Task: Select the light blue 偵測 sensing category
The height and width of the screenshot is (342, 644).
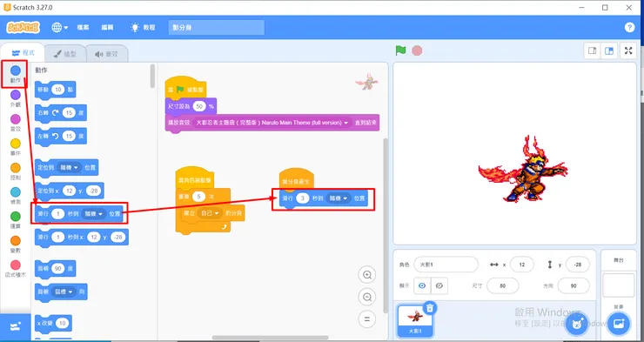Action: [15, 196]
